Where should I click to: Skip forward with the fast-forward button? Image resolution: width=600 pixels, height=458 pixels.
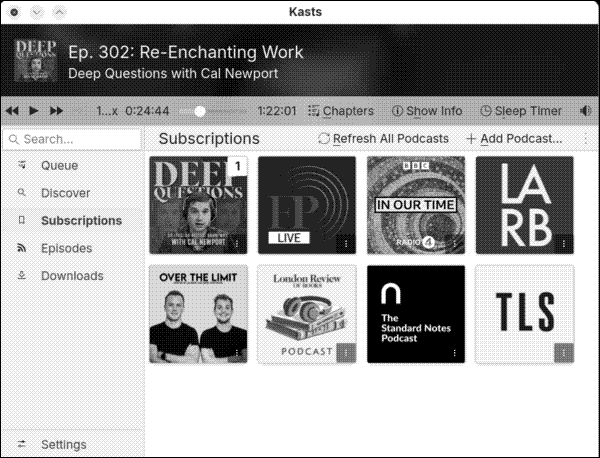tap(56, 111)
